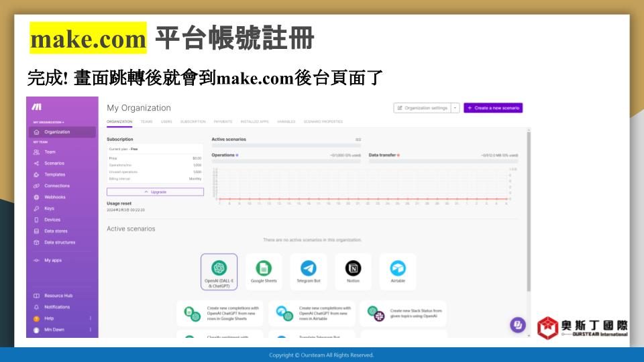Viewport: 644px width, 362px height.
Task: Open the Keys icon in sidebar
Action: pos(36,208)
